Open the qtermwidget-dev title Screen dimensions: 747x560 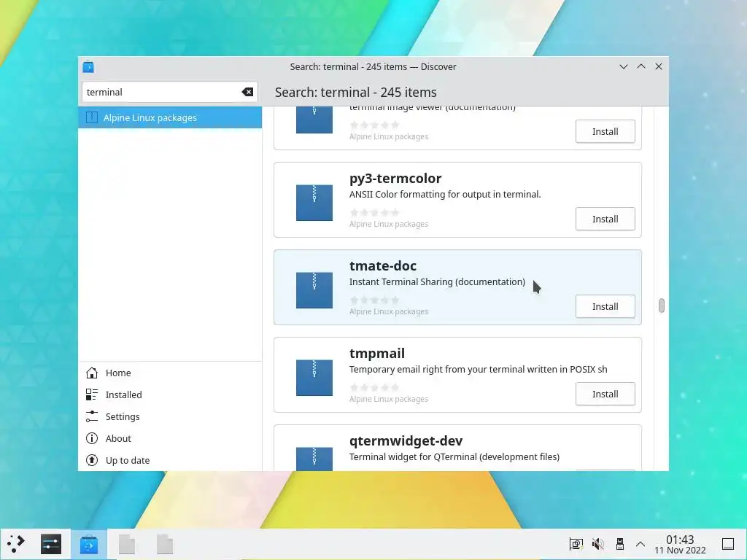pyautogui.click(x=406, y=441)
